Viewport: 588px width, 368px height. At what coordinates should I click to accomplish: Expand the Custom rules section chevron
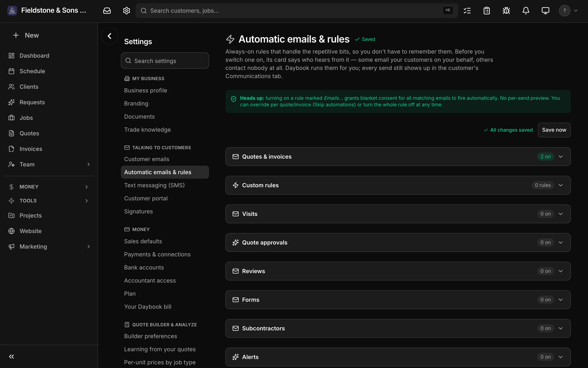point(561,185)
